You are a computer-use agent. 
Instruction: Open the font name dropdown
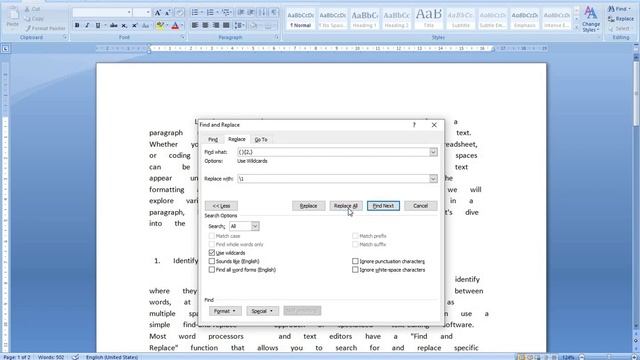[x=129, y=13]
